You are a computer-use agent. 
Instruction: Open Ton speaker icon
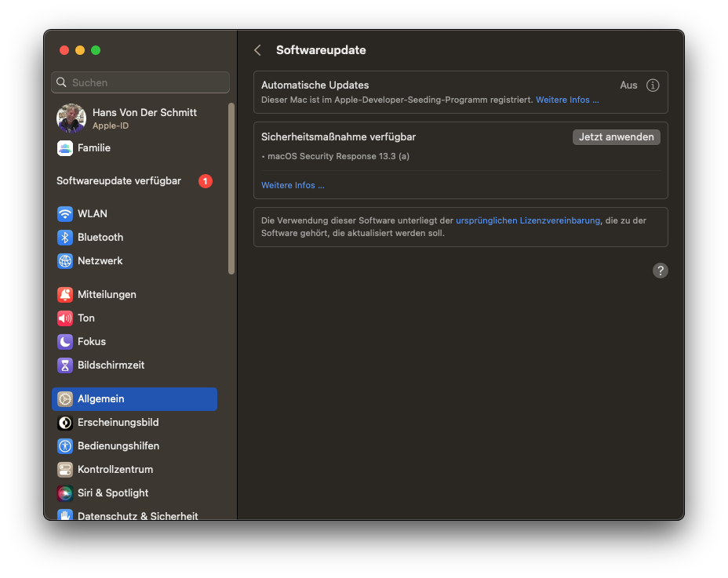coord(65,318)
